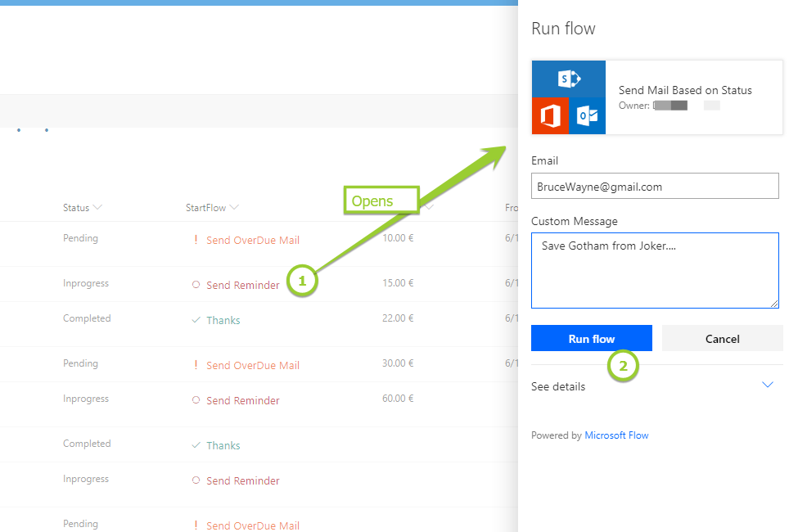Focus the Email input field
This screenshot has width=789, height=532.
(655, 187)
